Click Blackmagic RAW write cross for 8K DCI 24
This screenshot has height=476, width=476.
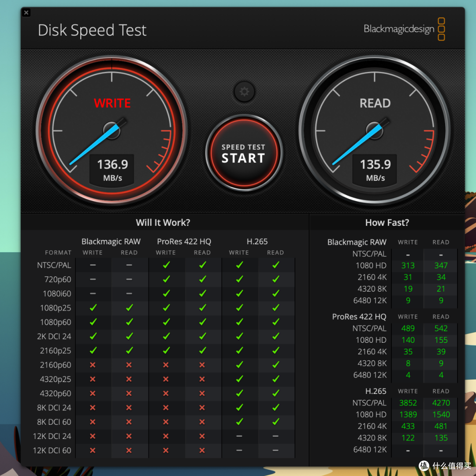click(93, 408)
